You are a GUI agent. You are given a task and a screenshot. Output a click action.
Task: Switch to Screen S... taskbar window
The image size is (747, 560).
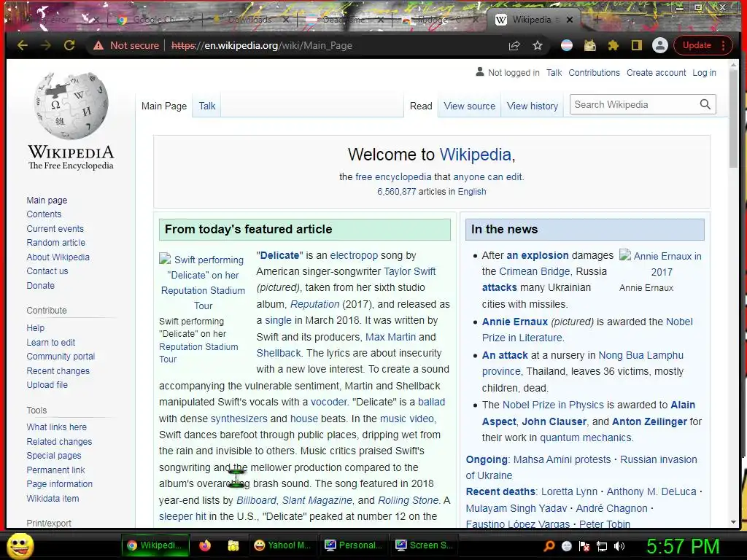point(424,545)
